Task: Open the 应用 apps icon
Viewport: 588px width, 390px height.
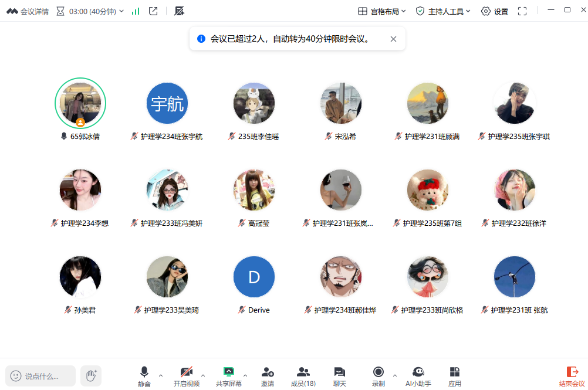Action: point(454,375)
